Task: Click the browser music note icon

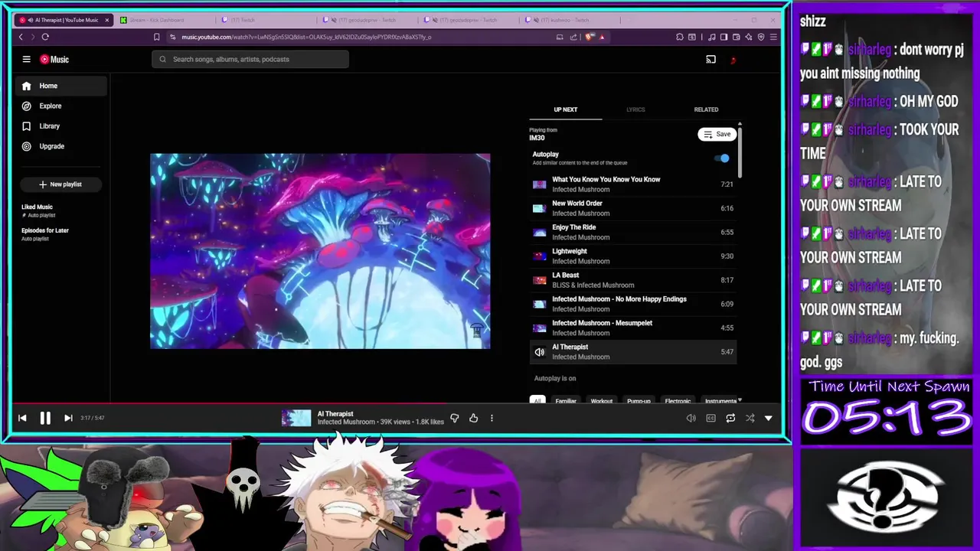Action: click(x=712, y=37)
